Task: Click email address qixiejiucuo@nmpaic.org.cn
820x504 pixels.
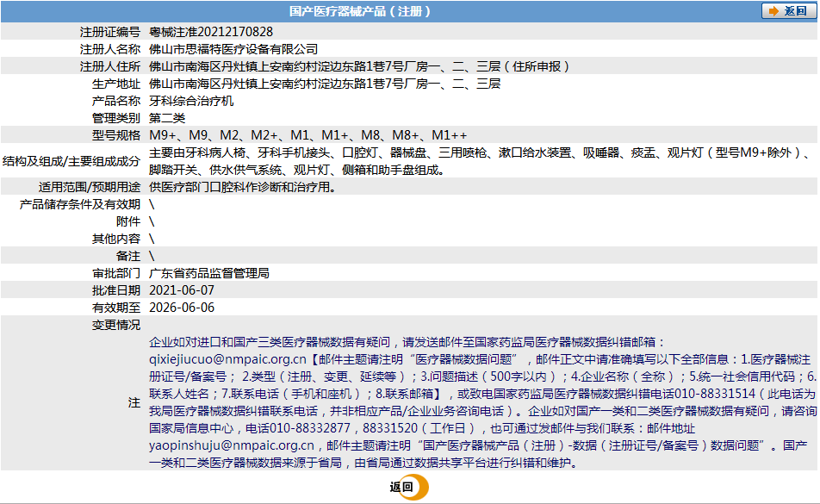Action: pyautogui.click(x=227, y=359)
